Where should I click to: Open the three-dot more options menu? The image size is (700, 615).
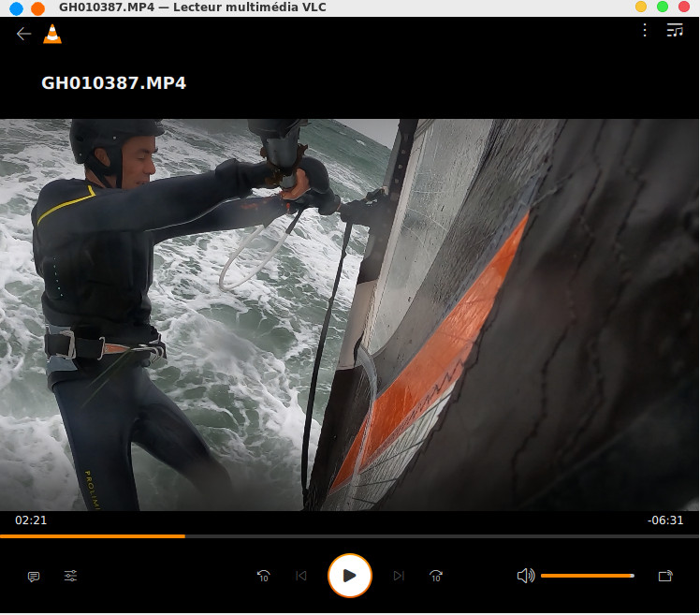click(x=645, y=31)
